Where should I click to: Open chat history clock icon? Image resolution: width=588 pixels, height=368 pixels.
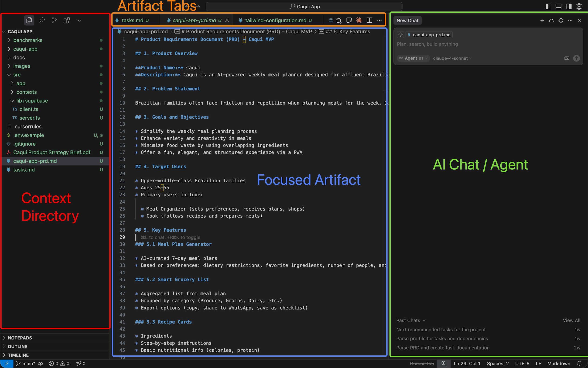coord(561,21)
